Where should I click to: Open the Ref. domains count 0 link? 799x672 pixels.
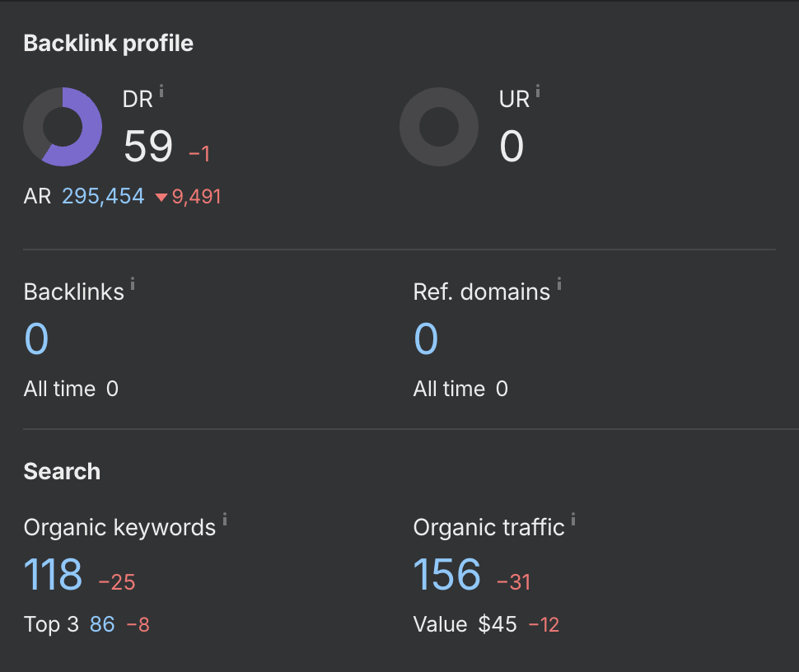click(x=426, y=338)
